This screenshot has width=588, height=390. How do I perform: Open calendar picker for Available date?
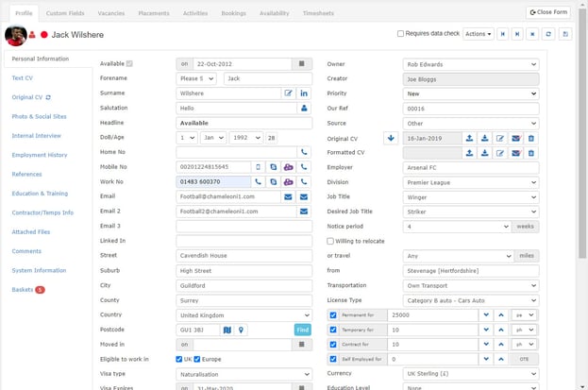302,64
